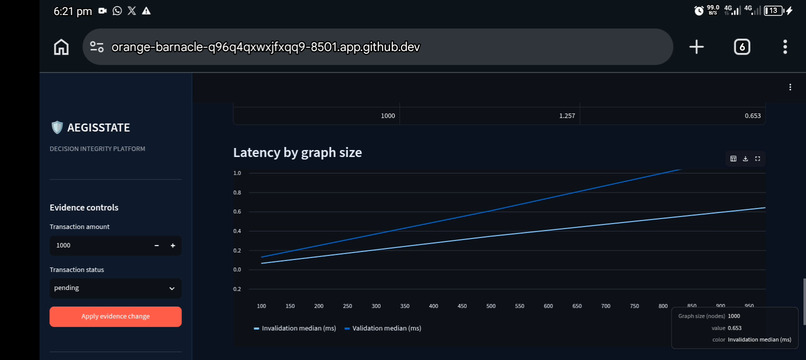The height and width of the screenshot is (360, 806).
Task: Increase transaction amount with plus
Action: click(x=173, y=246)
